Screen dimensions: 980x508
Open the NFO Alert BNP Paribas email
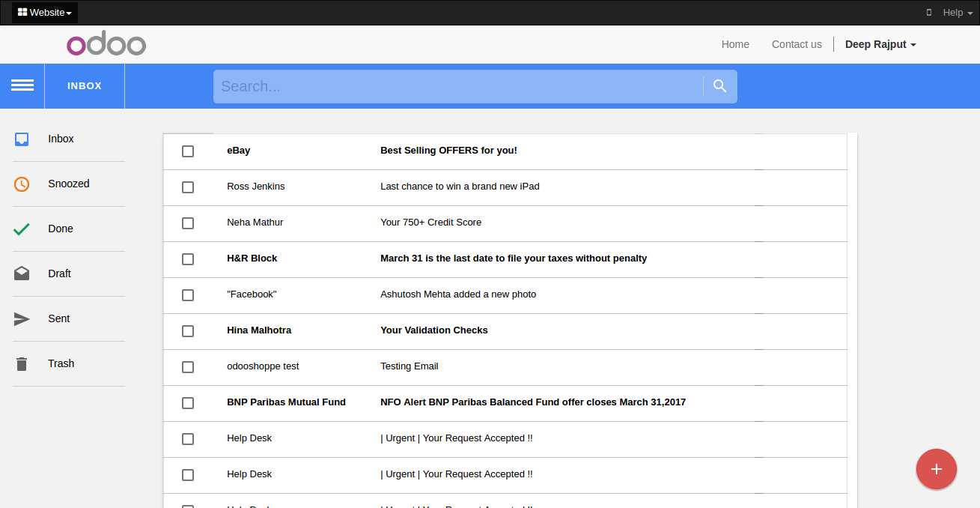[x=533, y=402]
